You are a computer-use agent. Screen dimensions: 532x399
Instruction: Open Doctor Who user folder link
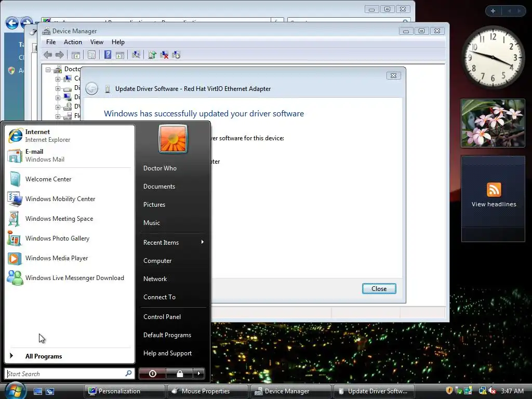click(x=160, y=168)
